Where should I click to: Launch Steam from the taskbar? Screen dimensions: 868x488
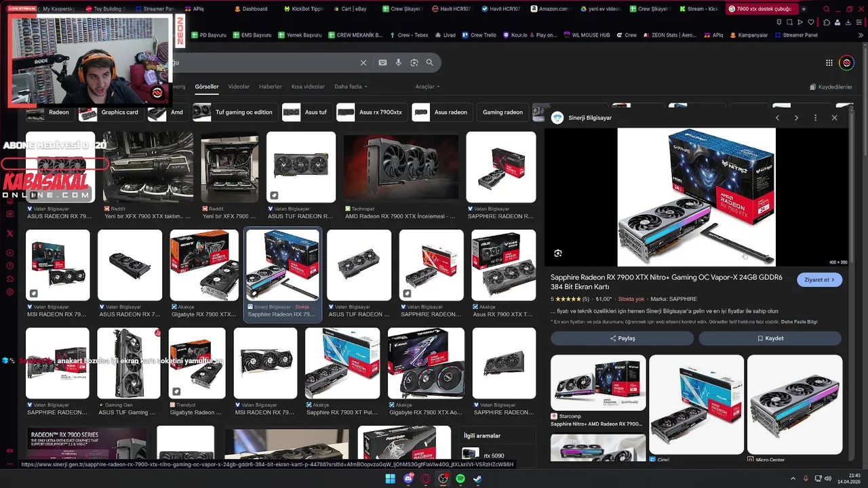click(478, 479)
